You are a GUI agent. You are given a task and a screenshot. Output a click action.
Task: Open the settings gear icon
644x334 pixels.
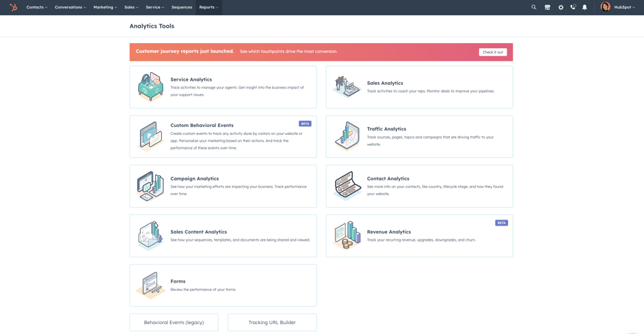561,7
